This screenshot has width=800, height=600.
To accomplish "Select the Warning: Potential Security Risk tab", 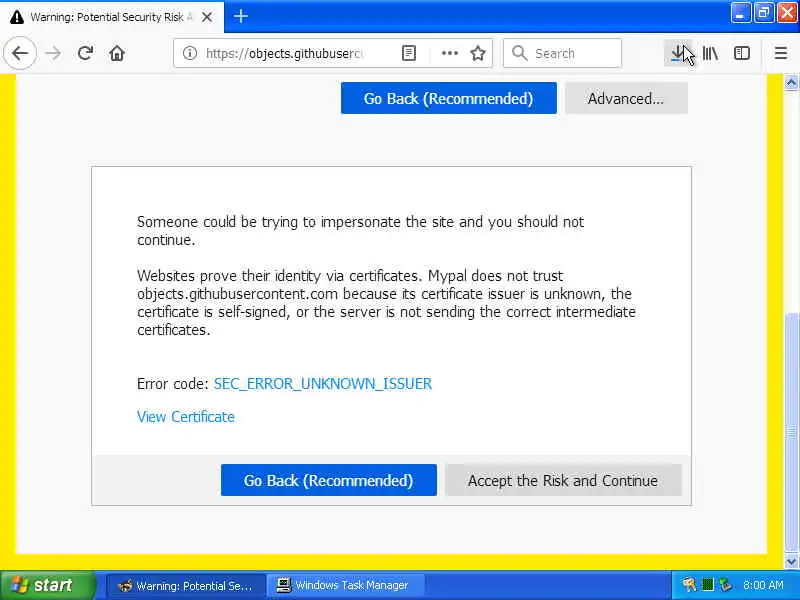I will point(111,17).
